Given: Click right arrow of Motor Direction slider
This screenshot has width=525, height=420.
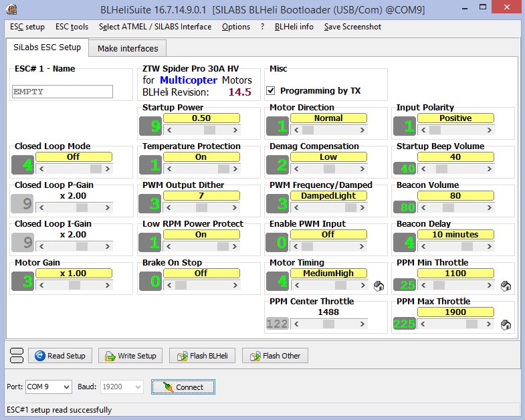Looking at the screenshot, I should [x=362, y=130].
